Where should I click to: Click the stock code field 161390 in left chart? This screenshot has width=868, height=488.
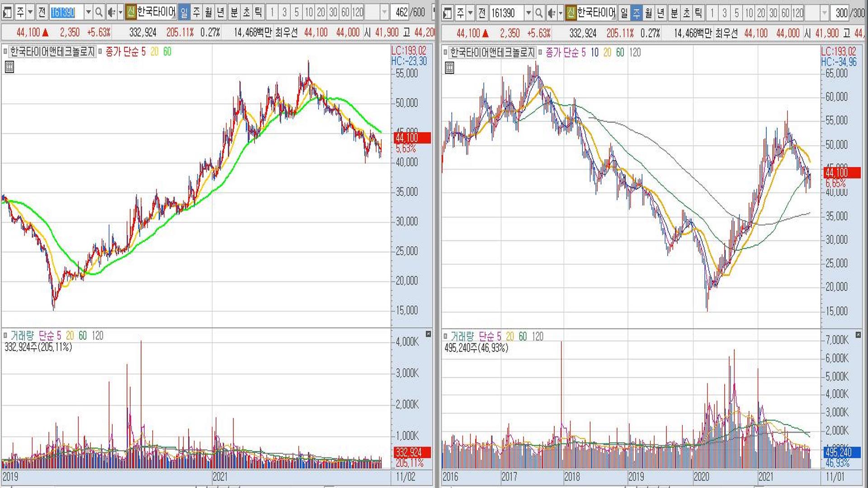tap(66, 13)
